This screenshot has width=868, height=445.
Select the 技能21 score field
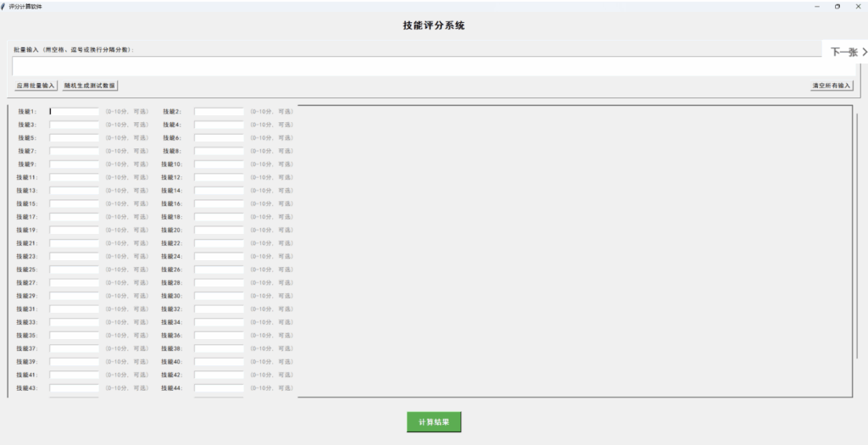pyautogui.click(x=75, y=243)
